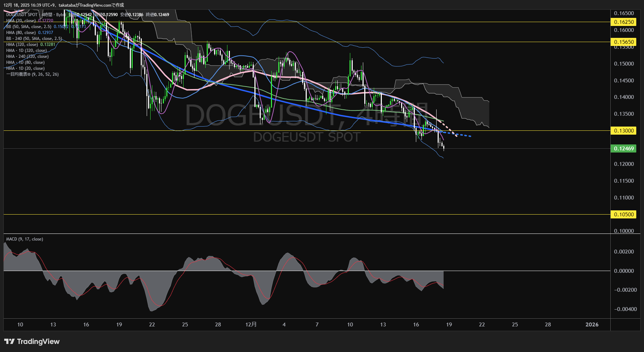
Task: Click the 2026 label on the time axis
Action: click(x=592, y=325)
